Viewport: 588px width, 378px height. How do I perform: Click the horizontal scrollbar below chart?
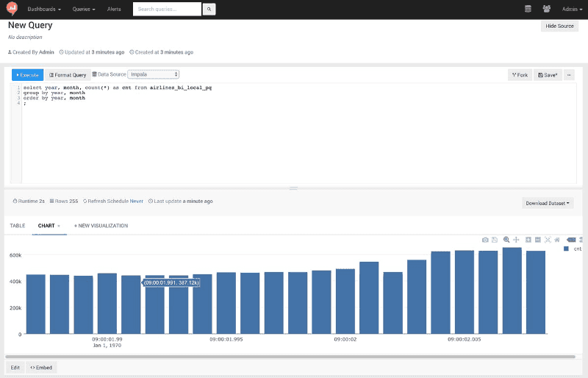coord(294,357)
